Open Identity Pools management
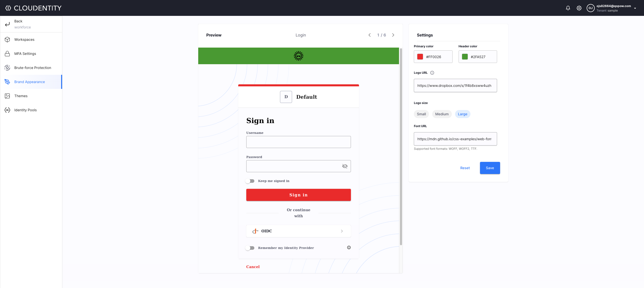This screenshot has height=288, width=644. click(25, 110)
